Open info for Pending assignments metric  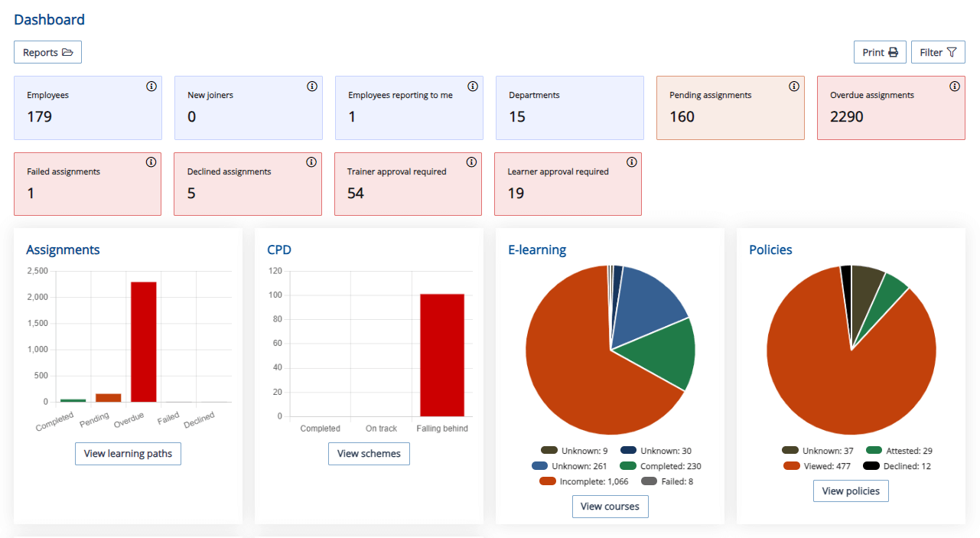pyautogui.click(x=793, y=86)
